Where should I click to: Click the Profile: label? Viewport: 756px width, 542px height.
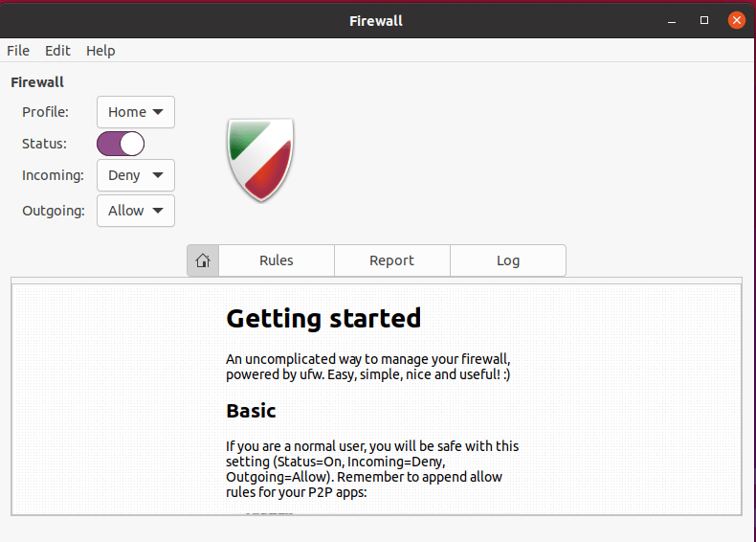pos(45,112)
